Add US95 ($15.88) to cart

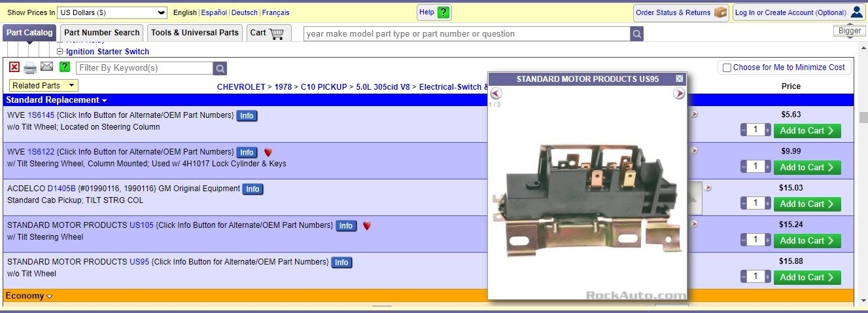[807, 277]
